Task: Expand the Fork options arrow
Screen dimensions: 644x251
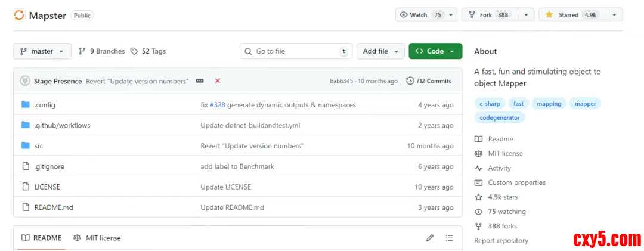Action: 526,15
